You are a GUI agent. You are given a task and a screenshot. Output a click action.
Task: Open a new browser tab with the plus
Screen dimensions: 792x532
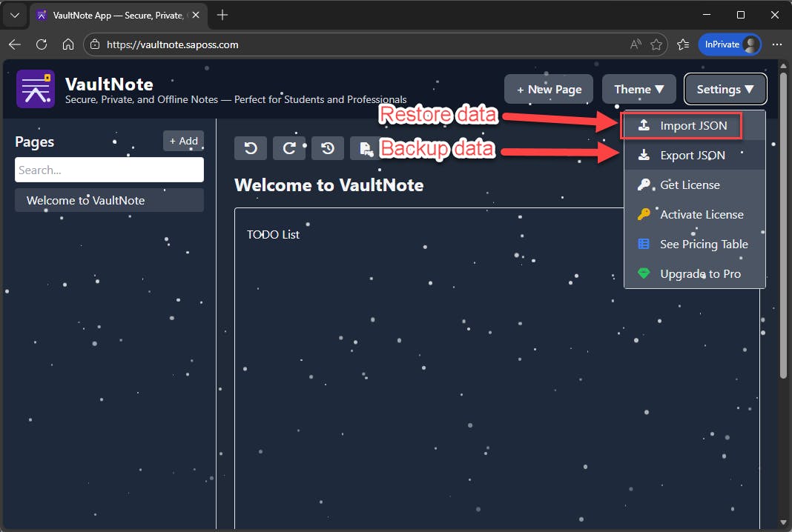click(x=222, y=15)
